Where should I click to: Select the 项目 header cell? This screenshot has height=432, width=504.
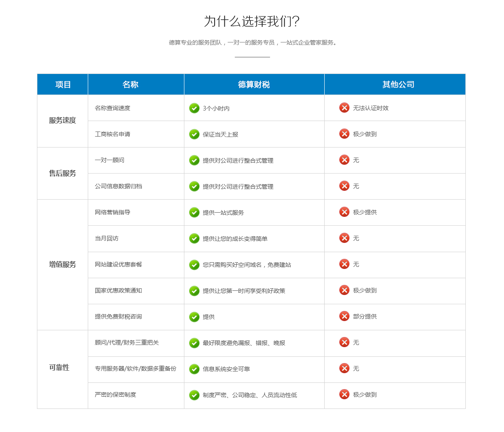pyautogui.click(x=63, y=84)
